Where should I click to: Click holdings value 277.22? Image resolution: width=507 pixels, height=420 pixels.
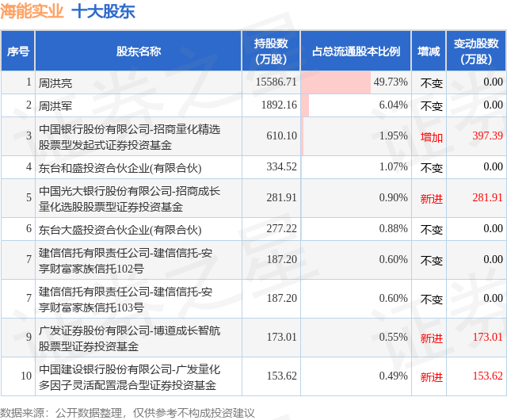(x=282, y=228)
